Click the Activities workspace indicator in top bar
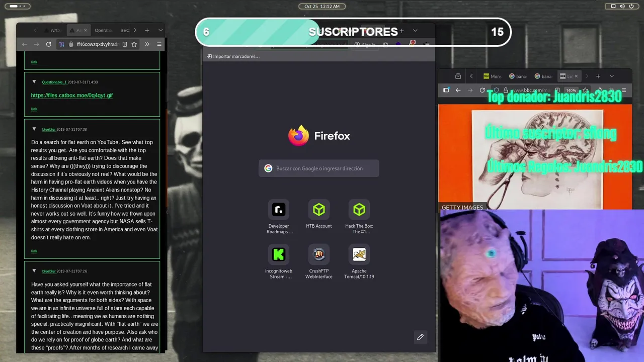Viewport: 644px width, 362px height. [17, 7]
